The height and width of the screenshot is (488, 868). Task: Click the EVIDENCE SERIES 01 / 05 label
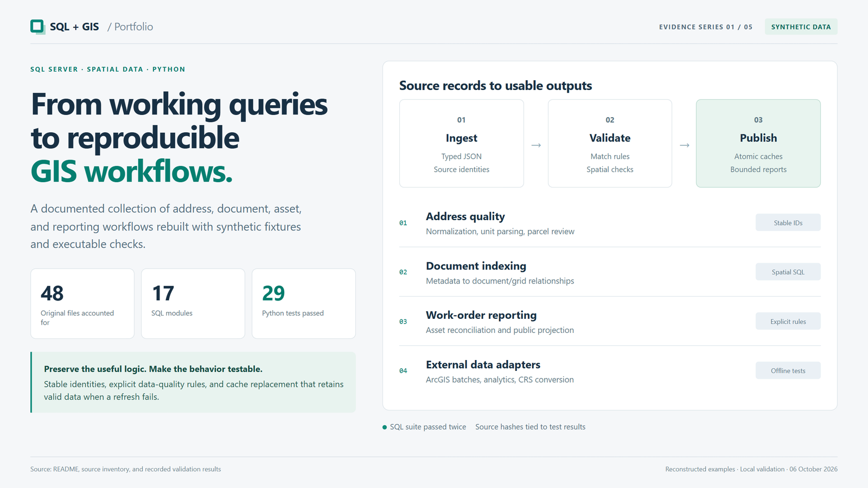(x=706, y=27)
